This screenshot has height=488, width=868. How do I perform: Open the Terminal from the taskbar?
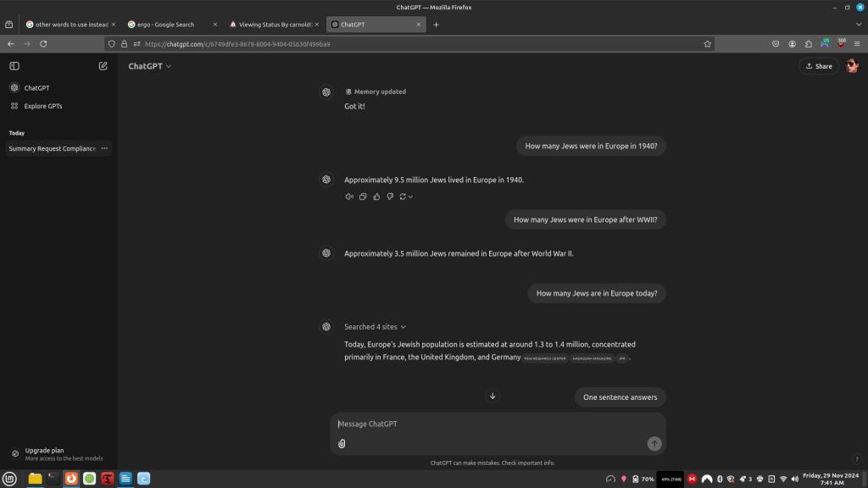click(x=53, y=480)
